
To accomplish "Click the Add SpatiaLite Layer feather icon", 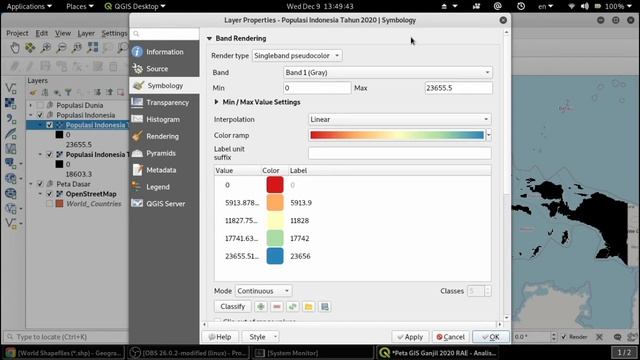I will click(x=11, y=134).
